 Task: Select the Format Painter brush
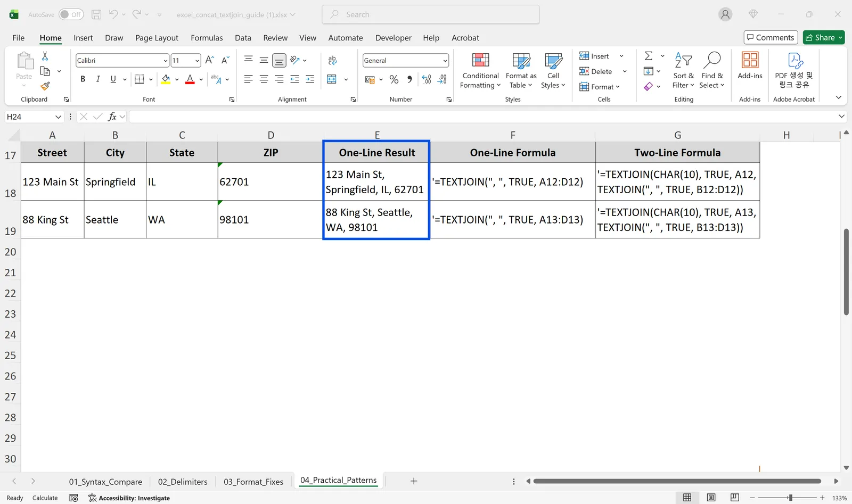coord(45,86)
